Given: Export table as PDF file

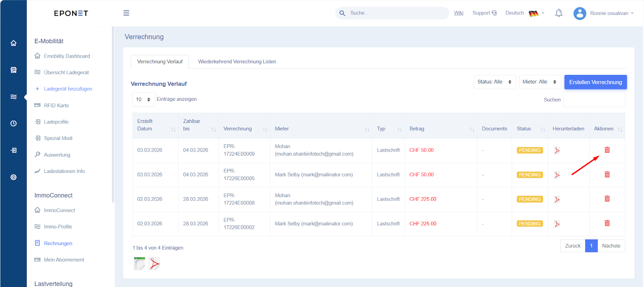Looking at the screenshot, I should (155, 264).
